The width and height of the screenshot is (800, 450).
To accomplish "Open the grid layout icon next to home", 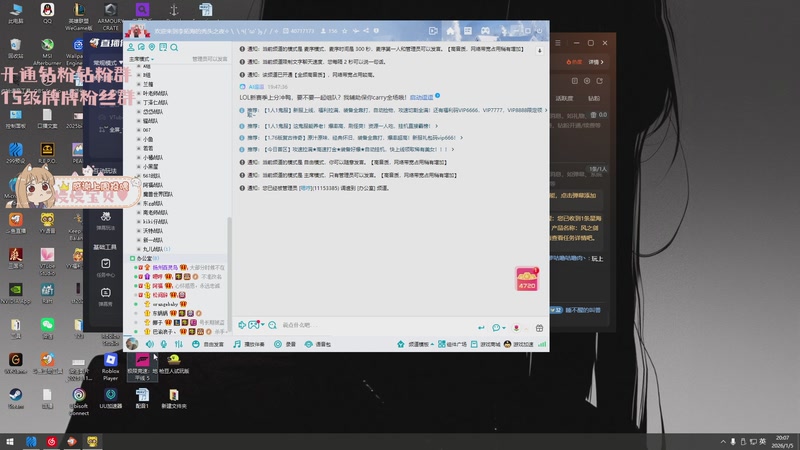I will pyautogui.click(x=468, y=31).
